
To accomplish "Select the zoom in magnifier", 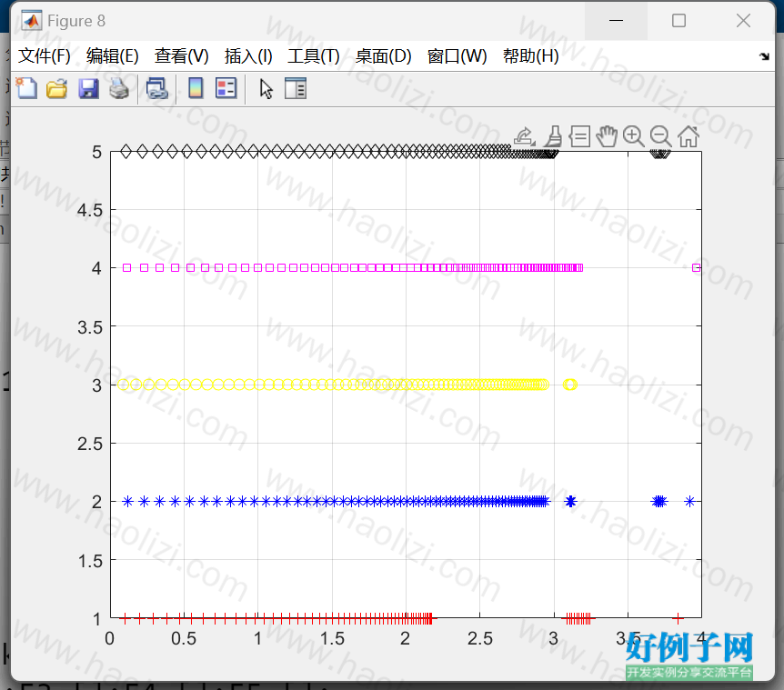I will [x=634, y=136].
